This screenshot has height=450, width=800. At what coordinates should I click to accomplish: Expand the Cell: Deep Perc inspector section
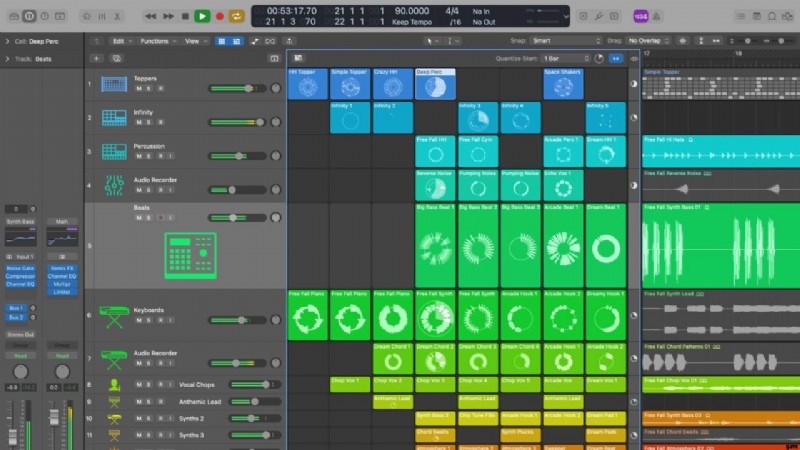point(7,41)
